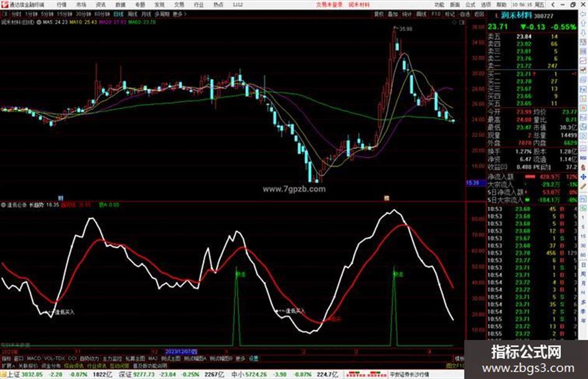Click the 返回 back button
588x379 pixels.
pyautogui.click(x=479, y=14)
